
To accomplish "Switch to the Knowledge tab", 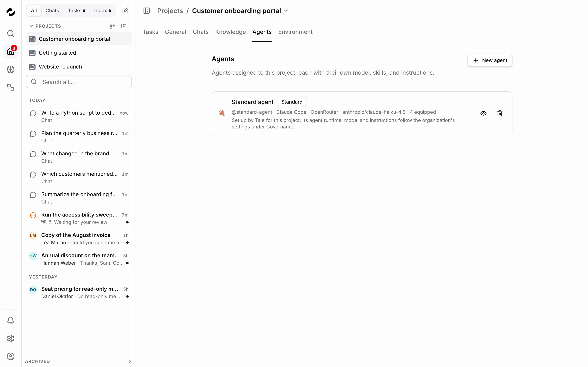I will (x=230, y=32).
